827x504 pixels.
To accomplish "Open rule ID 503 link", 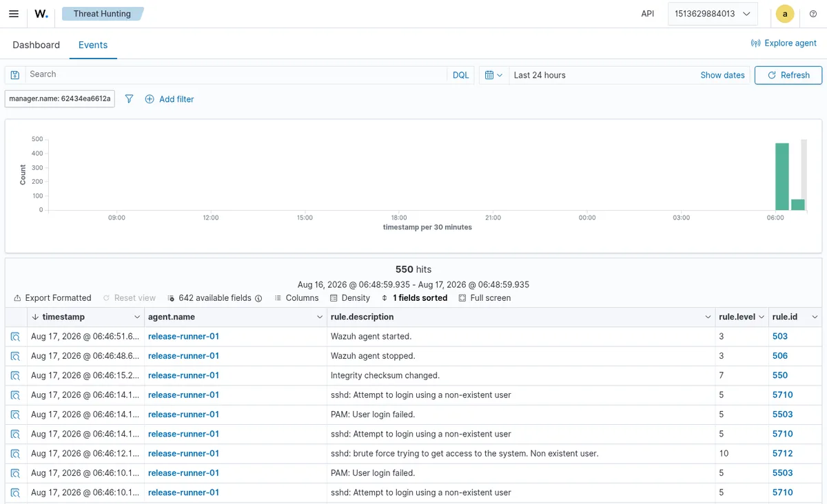I will click(x=780, y=337).
